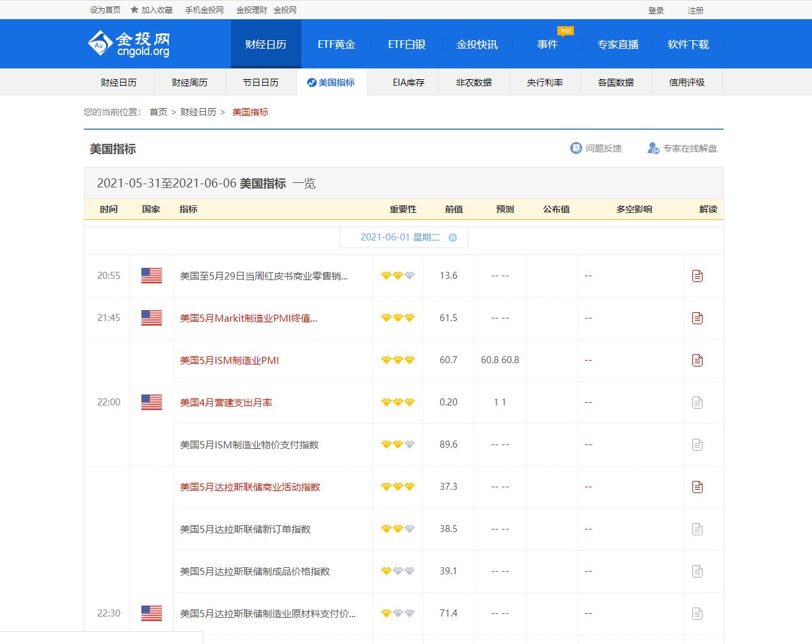Open 解读 document icon for 美国5月ISM制造业PMI row
Viewport: 812px width, 644px height.
click(x=697, y=360)
